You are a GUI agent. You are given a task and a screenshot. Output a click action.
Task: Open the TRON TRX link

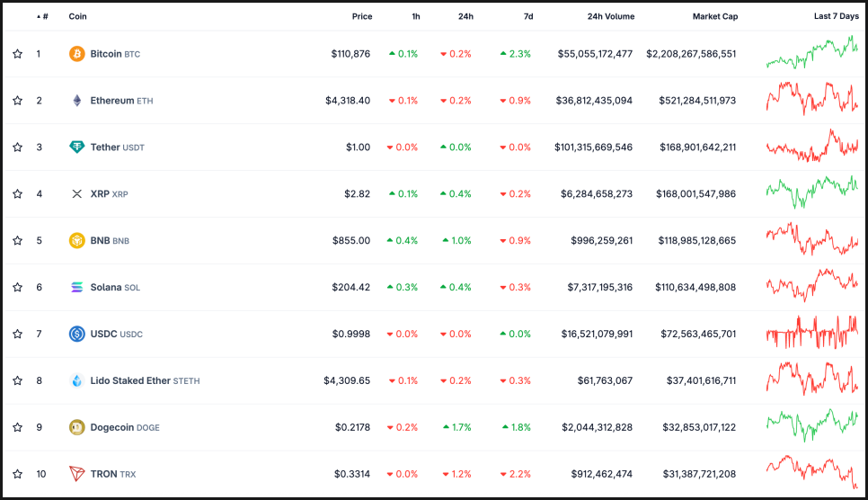tap(113, 474)
